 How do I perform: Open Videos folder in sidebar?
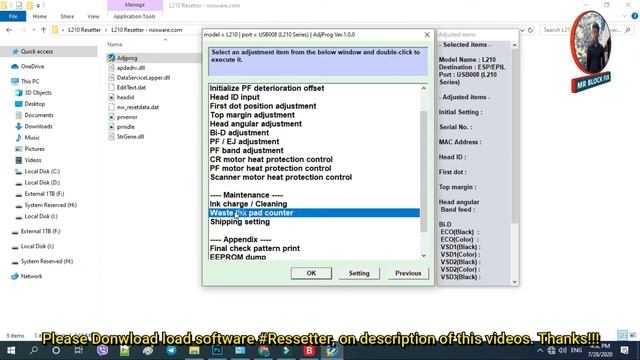tap(33, 160)
